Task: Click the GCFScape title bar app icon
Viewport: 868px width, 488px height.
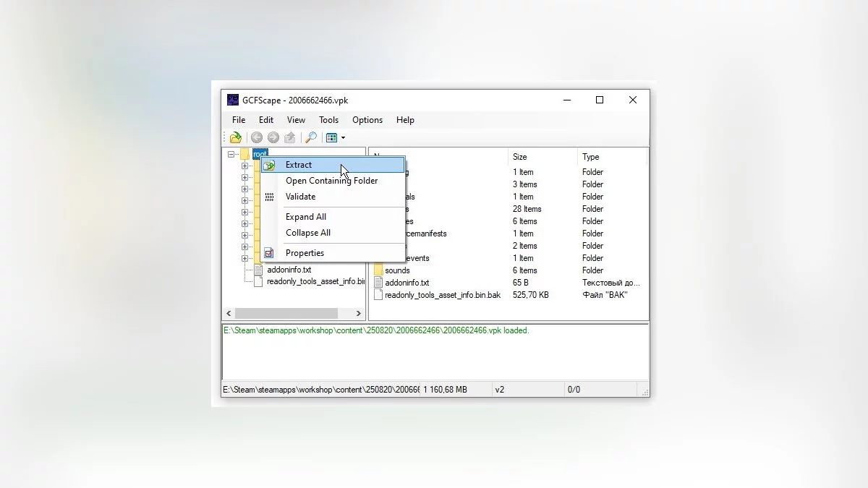Action: click(233, 100)
